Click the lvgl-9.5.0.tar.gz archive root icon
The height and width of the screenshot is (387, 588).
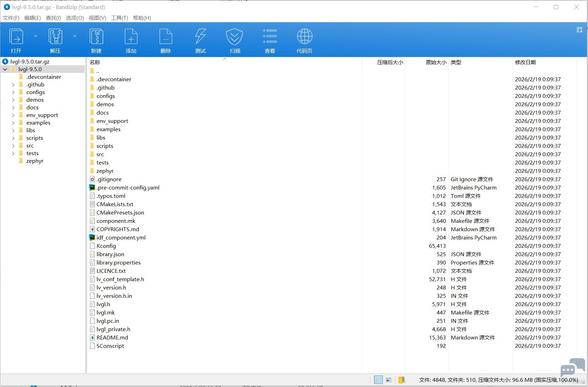coord(5,61)
